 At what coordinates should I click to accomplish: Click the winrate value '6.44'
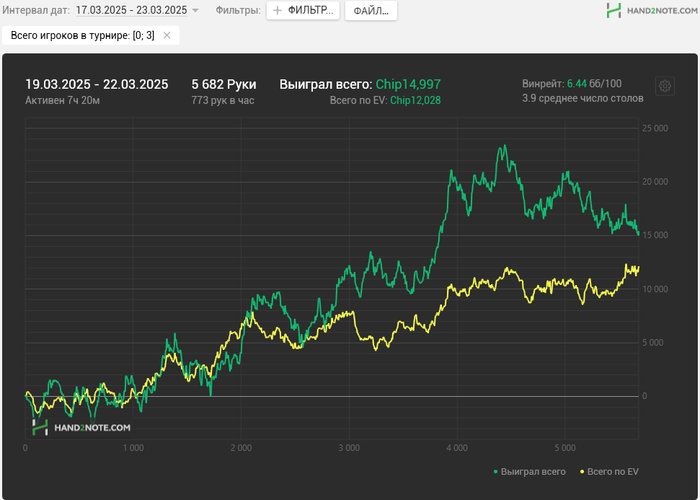pyautogui.click(x=577, y=83)
